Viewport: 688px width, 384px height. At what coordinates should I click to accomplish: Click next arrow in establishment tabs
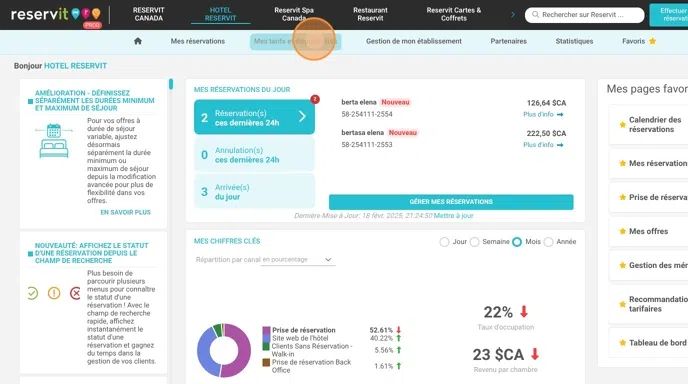(x=513, y=14)
